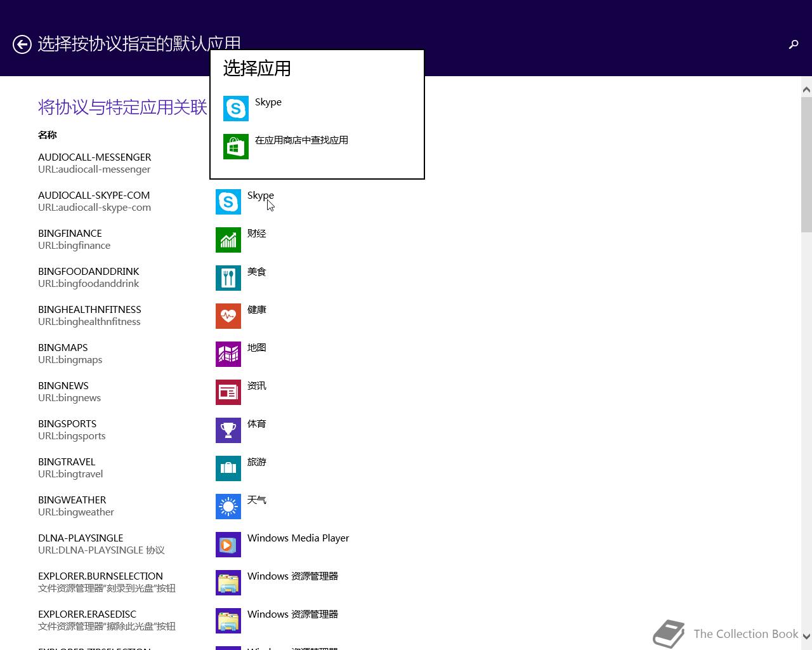This screenshot has width=812, height=650.
Task: Click the 资讯 news icon
Action: point(228,392)
